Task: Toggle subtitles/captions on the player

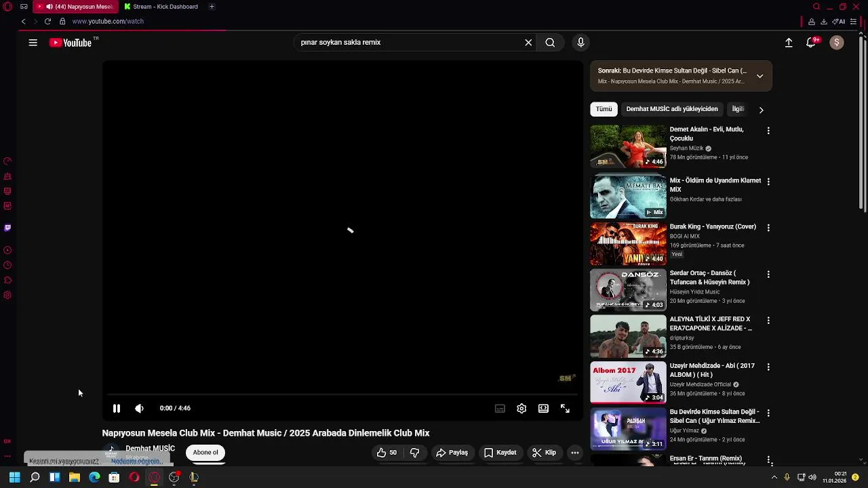Action: pos(500,408)
